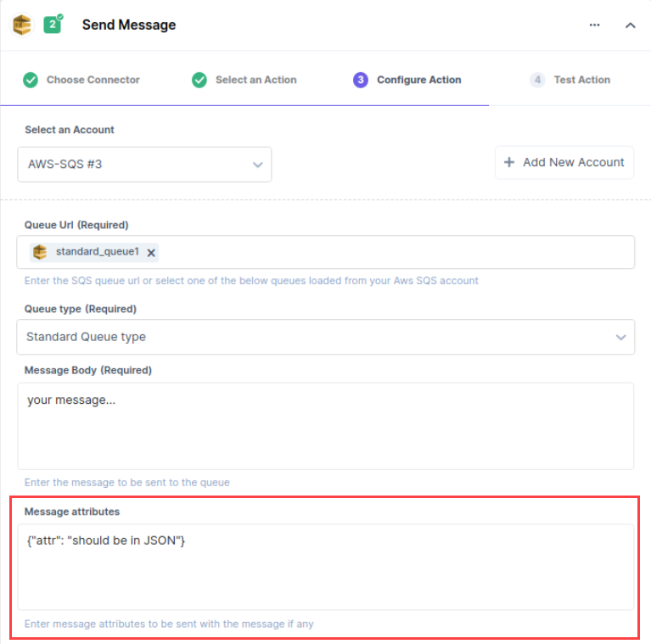Remove the standard_queue1 tag with X

click(x=151, y=253)
